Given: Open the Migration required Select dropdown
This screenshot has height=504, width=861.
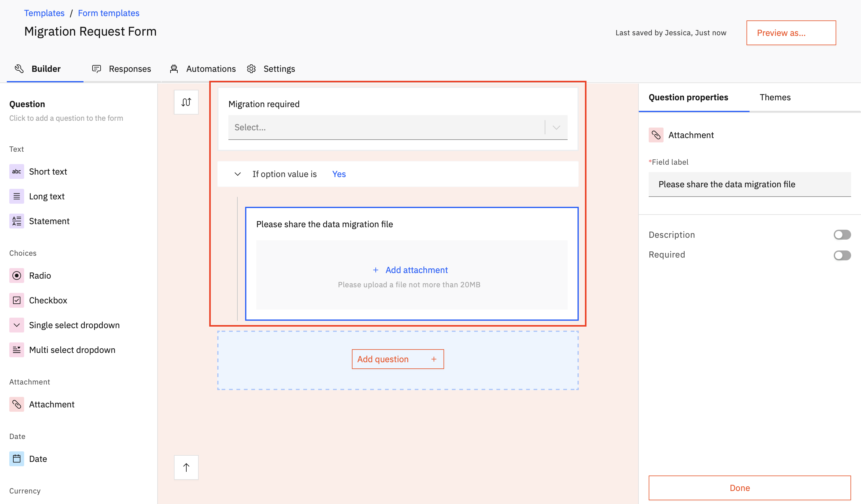Looking at the screenshot, I should 397,128.
